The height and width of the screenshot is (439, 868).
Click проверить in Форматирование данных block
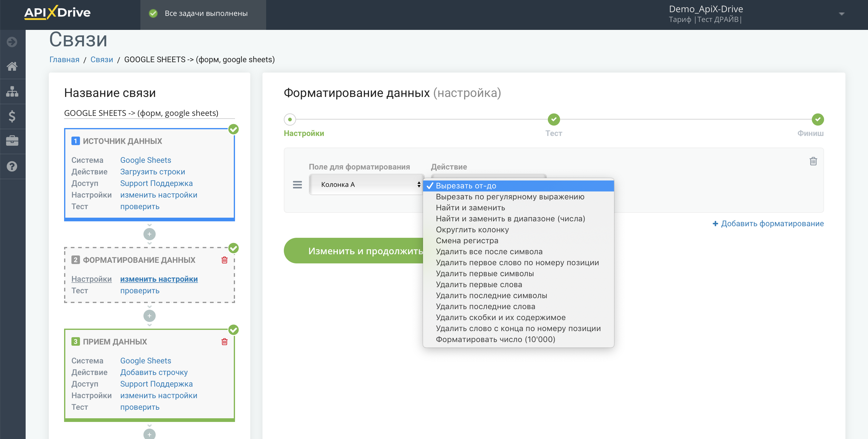pos(140,291)
